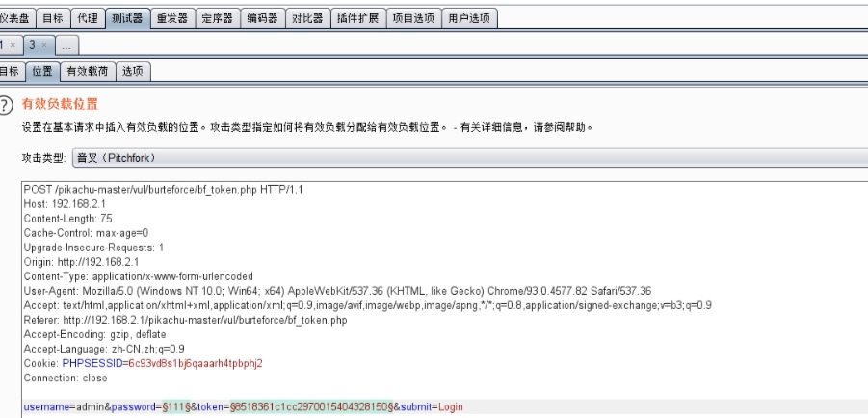The image size is (868, 418).
Task: Select attack tab number 1
Action: [x=3, y=45]
